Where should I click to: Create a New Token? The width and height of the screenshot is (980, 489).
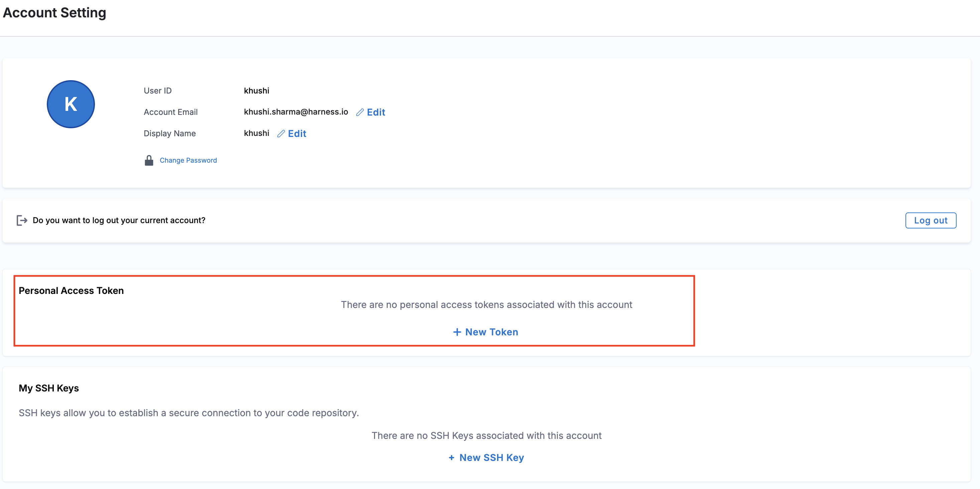[491, 332]
